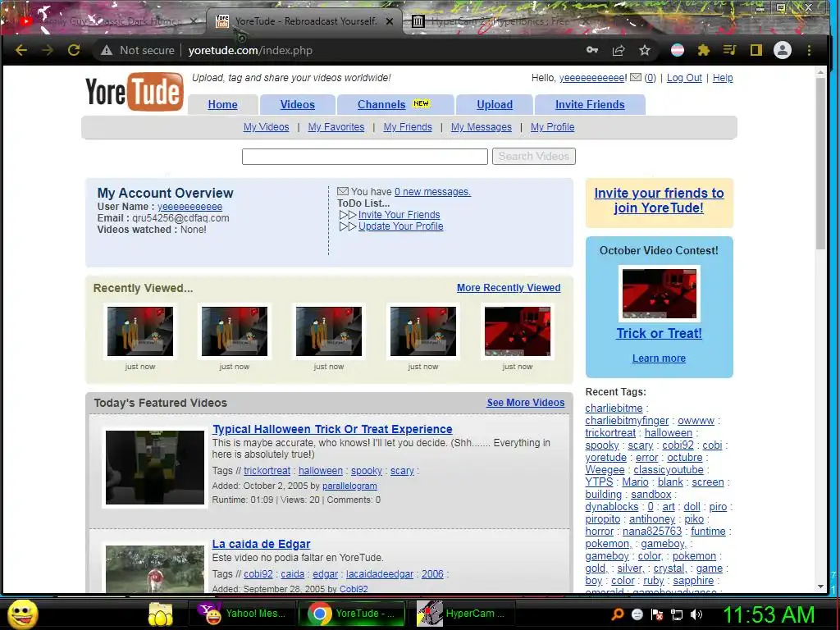Screen dimensions: 840x630
Task: Open the saved passwords key icon
Action: coord(592,50)
